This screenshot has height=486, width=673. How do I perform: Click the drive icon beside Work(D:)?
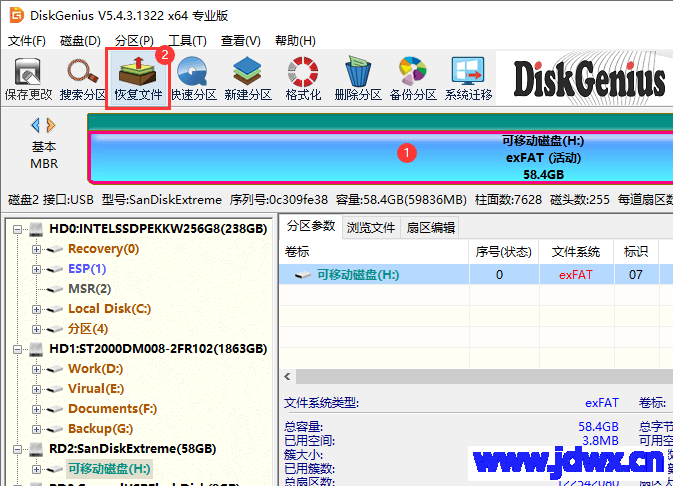tap(55, 370)
